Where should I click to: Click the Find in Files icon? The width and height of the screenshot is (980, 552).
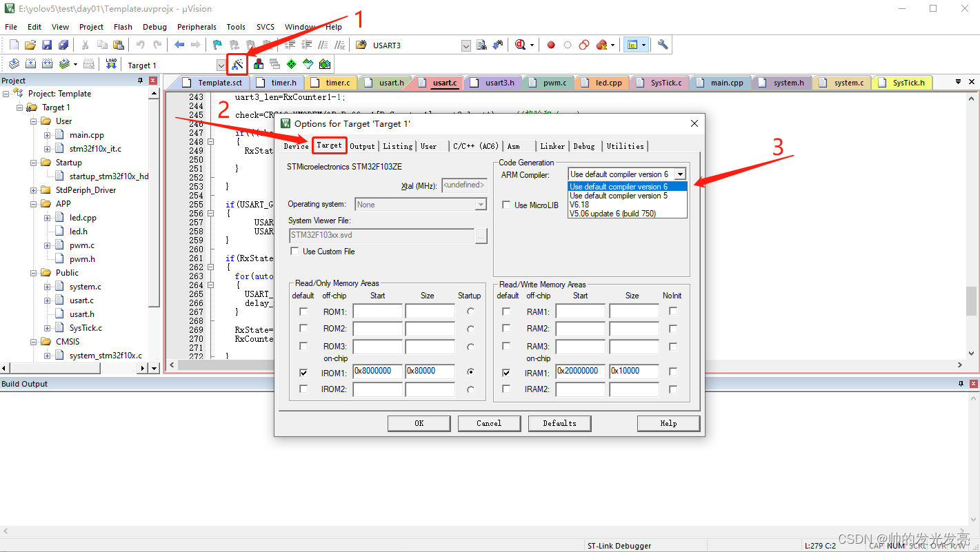coord(361,45)
